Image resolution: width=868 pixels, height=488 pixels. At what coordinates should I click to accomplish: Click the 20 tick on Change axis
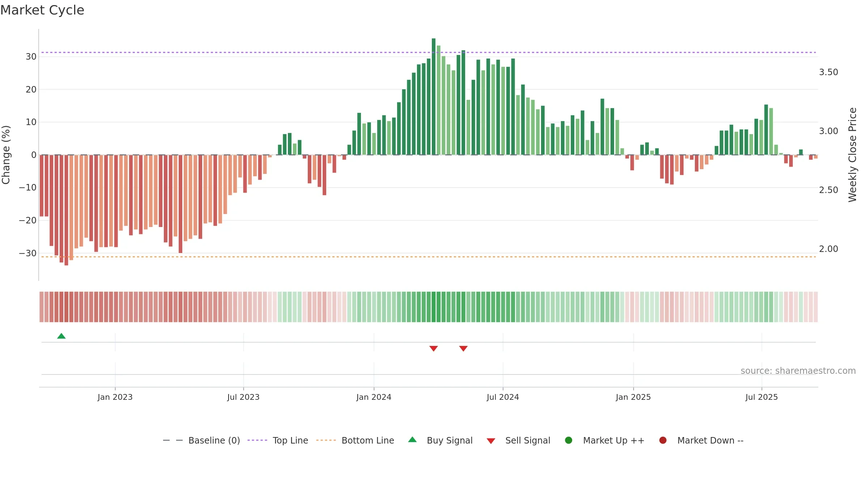click(x=31, y=89)
